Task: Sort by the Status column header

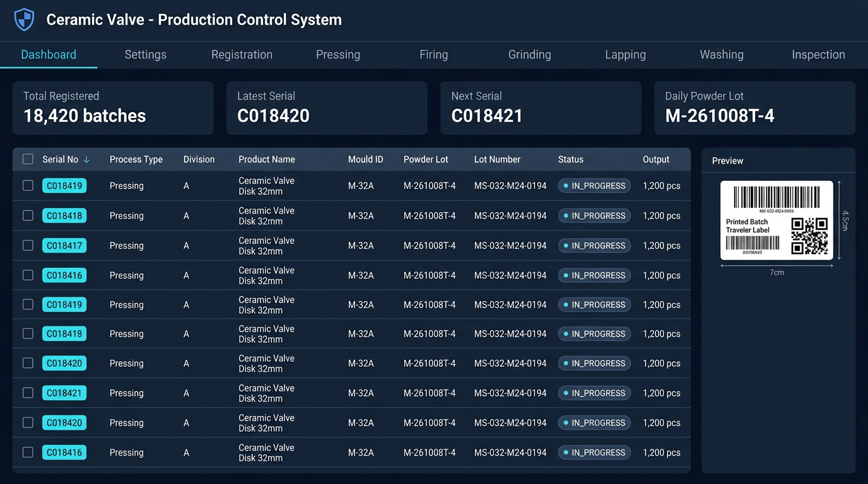Action: 571,159
